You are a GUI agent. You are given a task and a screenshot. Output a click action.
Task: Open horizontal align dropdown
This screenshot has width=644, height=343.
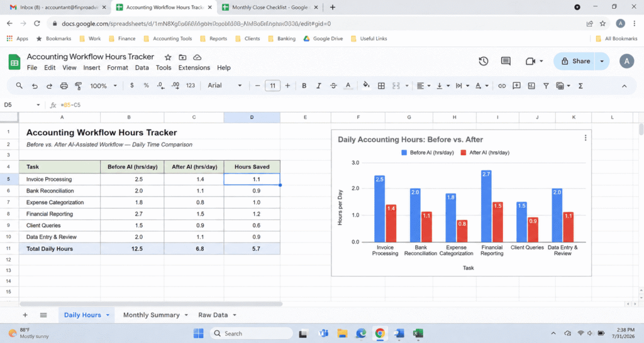(423, 85)
